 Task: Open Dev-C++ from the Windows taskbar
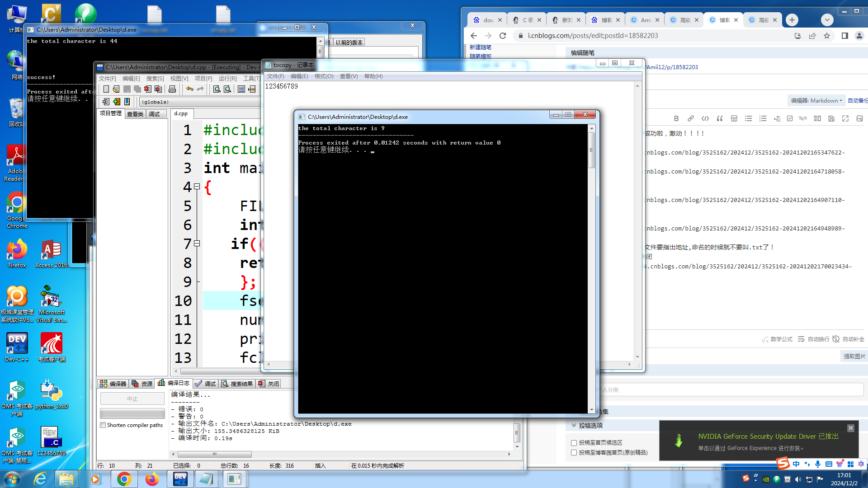point(180,479)
